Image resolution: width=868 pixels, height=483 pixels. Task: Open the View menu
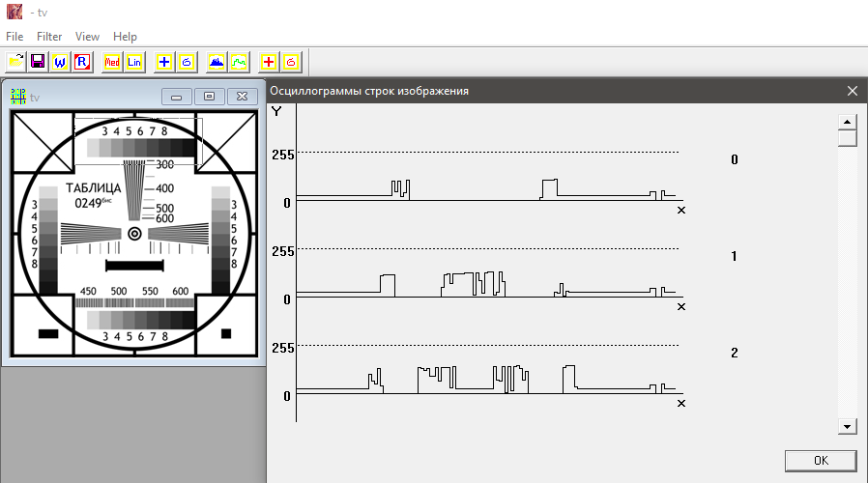[x=87, y=37]
